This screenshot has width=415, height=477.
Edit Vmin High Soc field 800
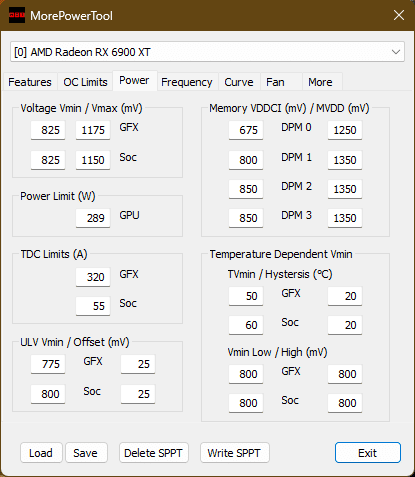click(x=345, y=403)
